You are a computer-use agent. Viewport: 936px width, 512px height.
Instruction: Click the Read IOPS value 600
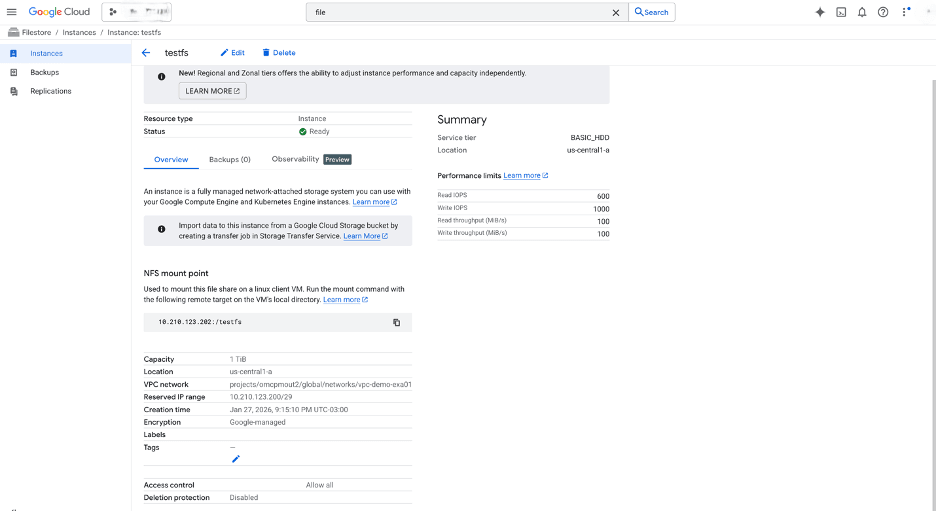click(x=603, y=196)
